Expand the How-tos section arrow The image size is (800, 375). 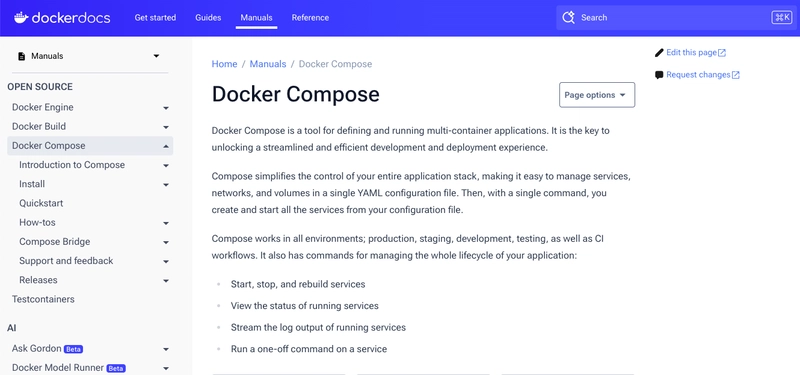[166, 223]
